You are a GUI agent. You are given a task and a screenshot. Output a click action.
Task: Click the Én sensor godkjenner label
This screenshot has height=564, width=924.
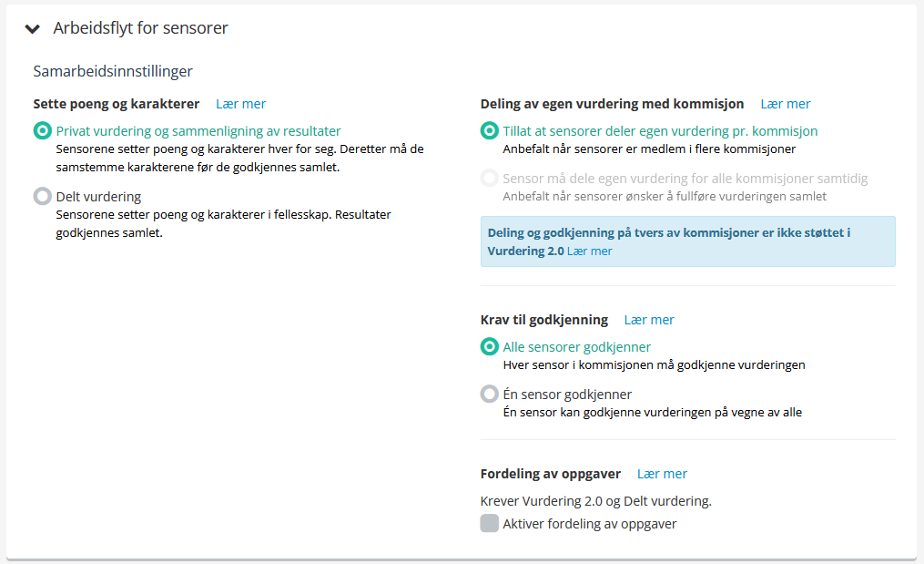(567, 395)
